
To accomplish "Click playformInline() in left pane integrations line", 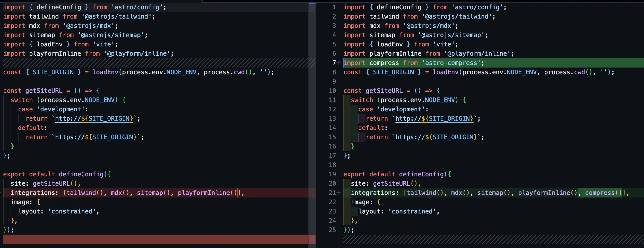I will [x=207, y=193].
